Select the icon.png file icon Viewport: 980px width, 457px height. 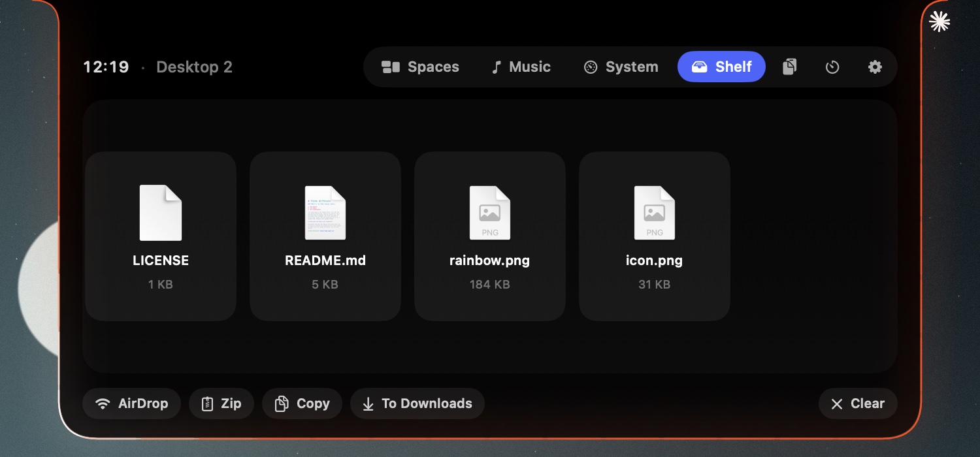[x=655, y=213]
